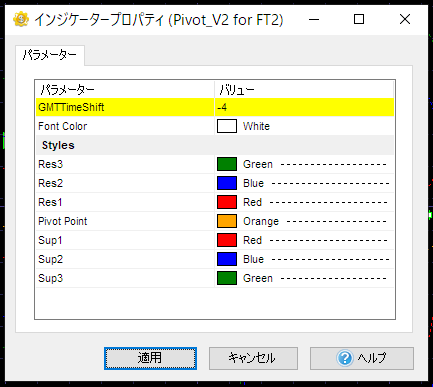Click the White color name text

click(x=256, y=126)
